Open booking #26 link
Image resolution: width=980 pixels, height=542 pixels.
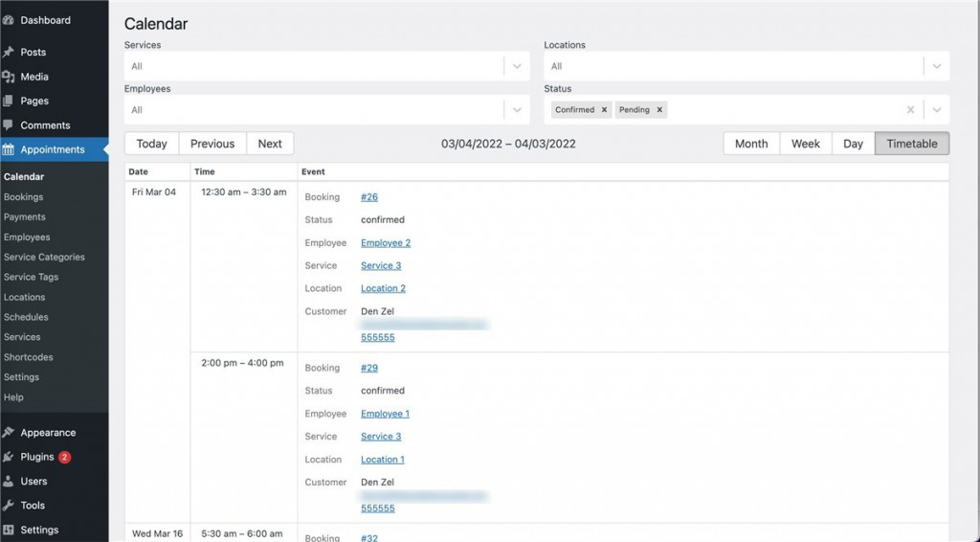coord(369,197)
